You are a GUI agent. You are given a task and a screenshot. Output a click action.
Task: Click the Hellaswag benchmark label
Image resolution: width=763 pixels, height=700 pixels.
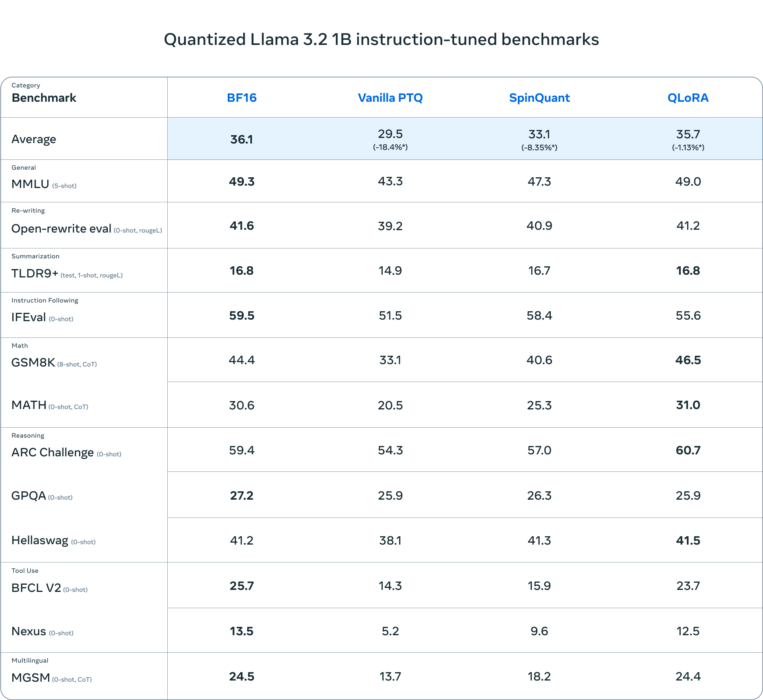coord(40,540)
